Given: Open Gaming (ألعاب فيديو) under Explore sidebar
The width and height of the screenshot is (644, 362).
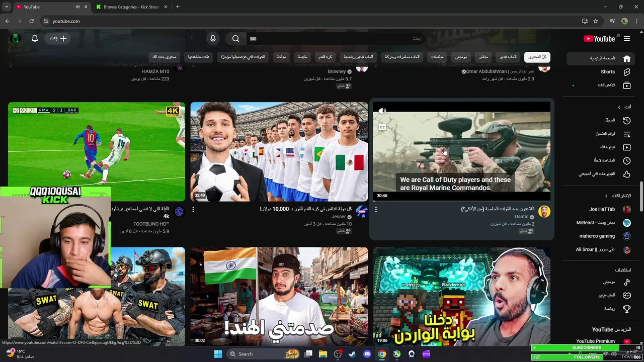Looking at the screenshot, I should click(x=601, y=295).
